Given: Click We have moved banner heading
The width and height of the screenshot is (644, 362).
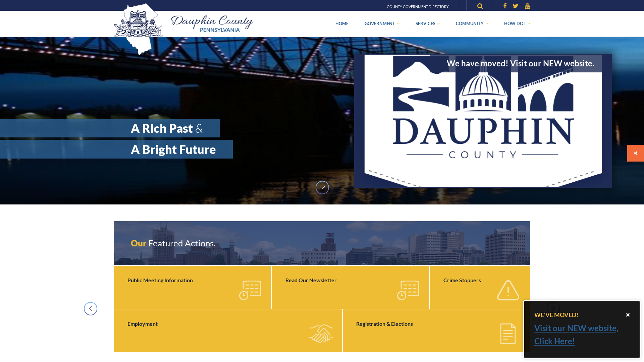Looking at the screenshot, I should pyautogui.click(x=520, y=63).
